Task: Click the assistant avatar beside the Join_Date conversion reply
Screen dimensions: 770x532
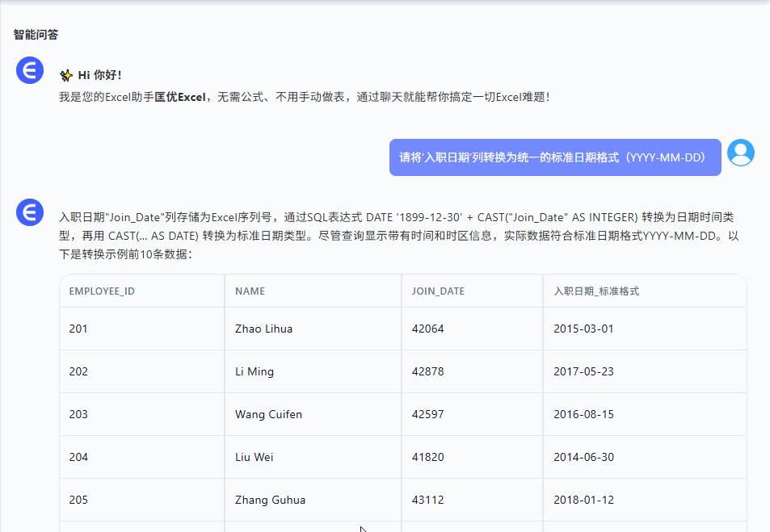Action: pos(30,212)
